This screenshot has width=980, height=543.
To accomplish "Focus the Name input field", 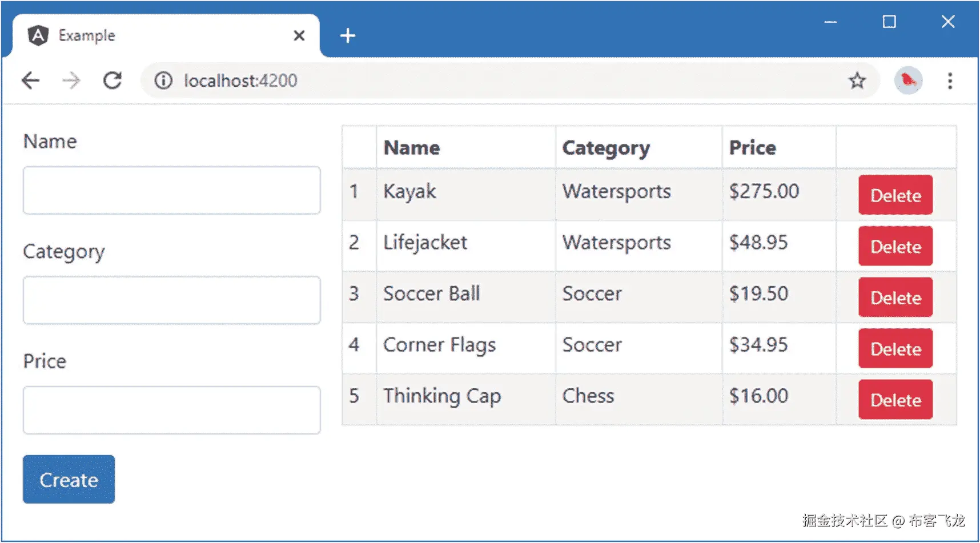I will pyautogui.click(x=171, y=190).
